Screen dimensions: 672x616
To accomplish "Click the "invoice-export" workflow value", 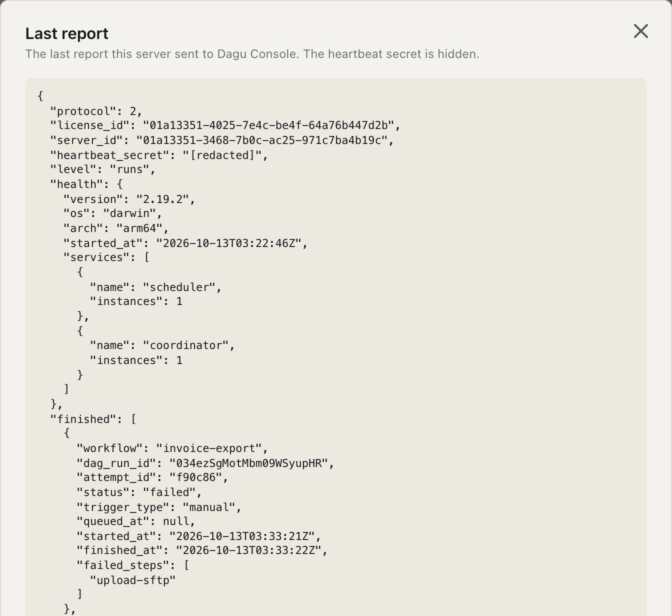I will [x=209, y=448].
